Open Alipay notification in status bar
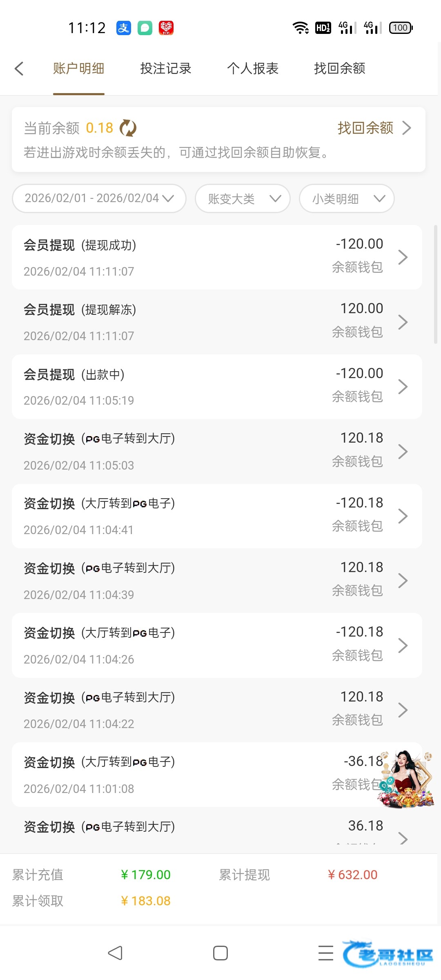 tap(124, 28)
